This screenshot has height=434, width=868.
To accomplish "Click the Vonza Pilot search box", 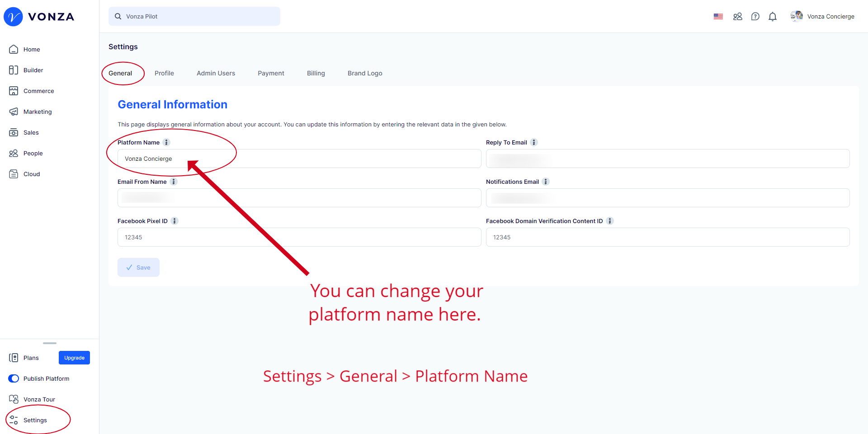I will (194, 16).
